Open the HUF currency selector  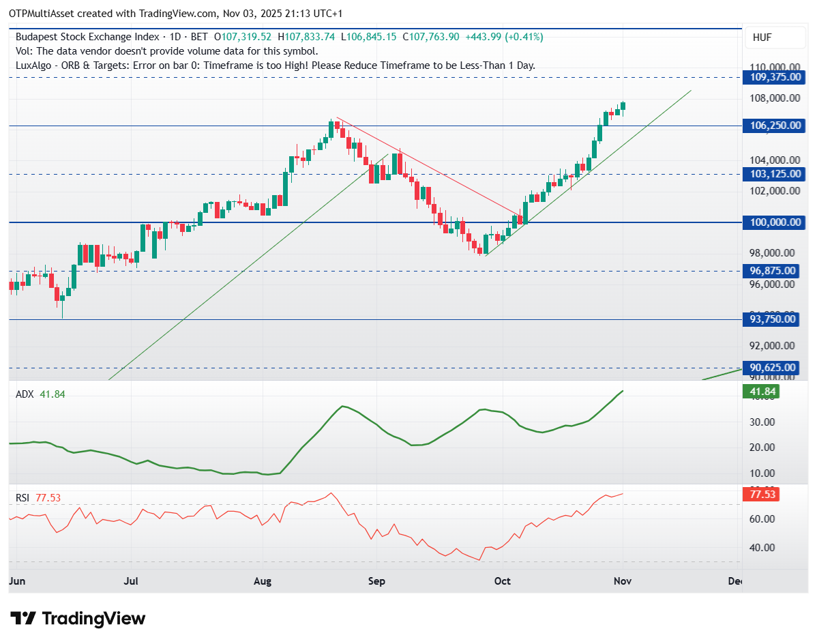pyautogui.click(x=762, y=38)
